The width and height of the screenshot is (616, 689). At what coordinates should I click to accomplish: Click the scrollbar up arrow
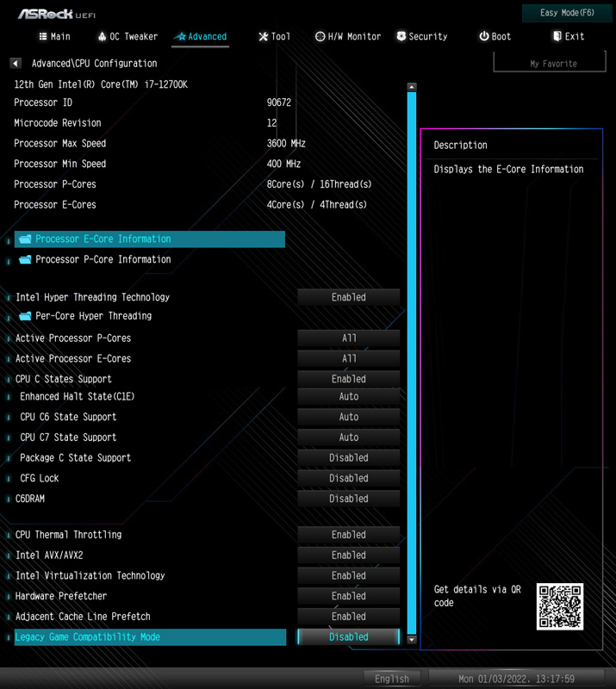click(412, 87)
